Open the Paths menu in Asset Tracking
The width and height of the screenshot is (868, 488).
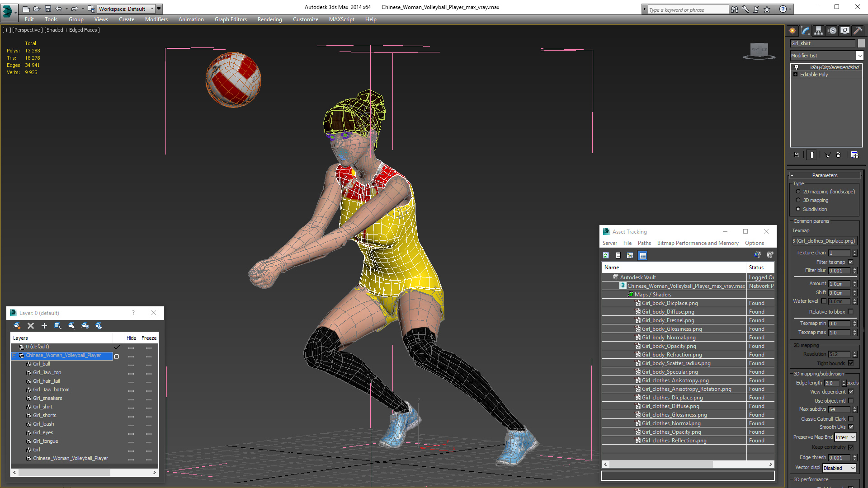pyautogui.click(x=644, y=243)
